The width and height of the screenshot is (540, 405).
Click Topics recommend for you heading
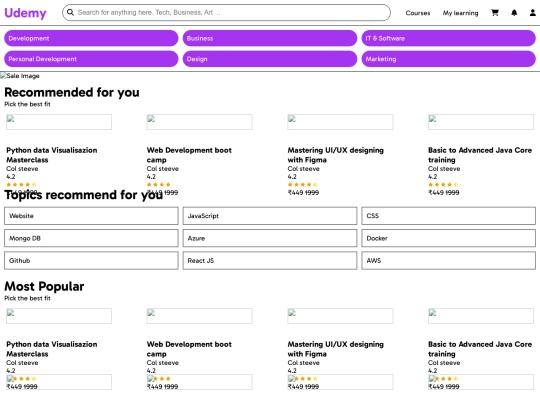click(x=83, y=195)
